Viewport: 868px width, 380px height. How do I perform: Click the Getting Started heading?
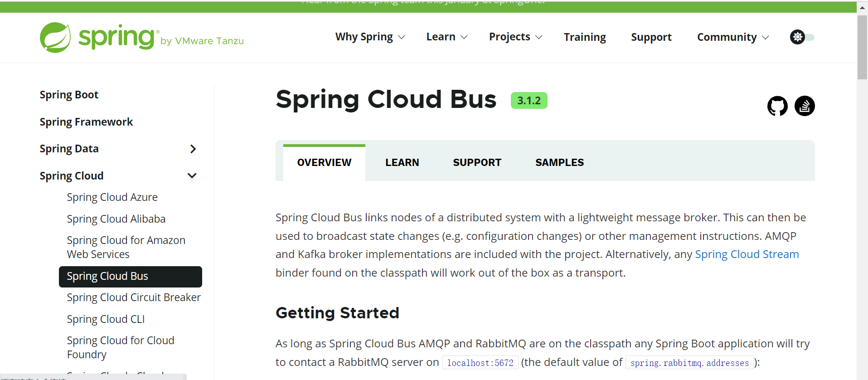coord(337,313)
